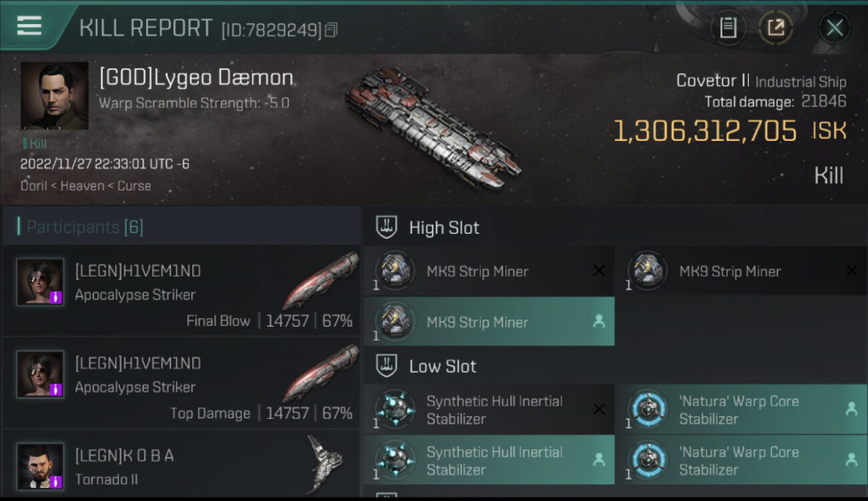This screenshot has height=501, width=868.
Task: Click the High Slot section header
Action: (x=444, y=228)
